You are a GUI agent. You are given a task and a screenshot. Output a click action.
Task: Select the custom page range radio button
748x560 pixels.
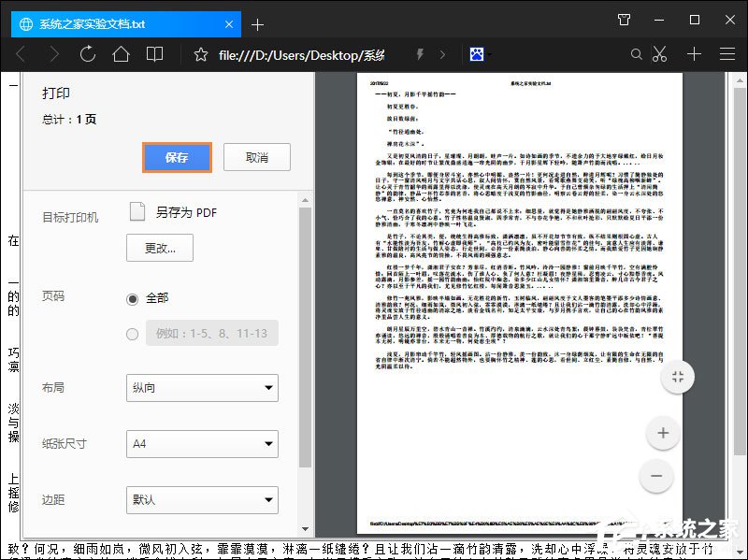pos(132,334)
